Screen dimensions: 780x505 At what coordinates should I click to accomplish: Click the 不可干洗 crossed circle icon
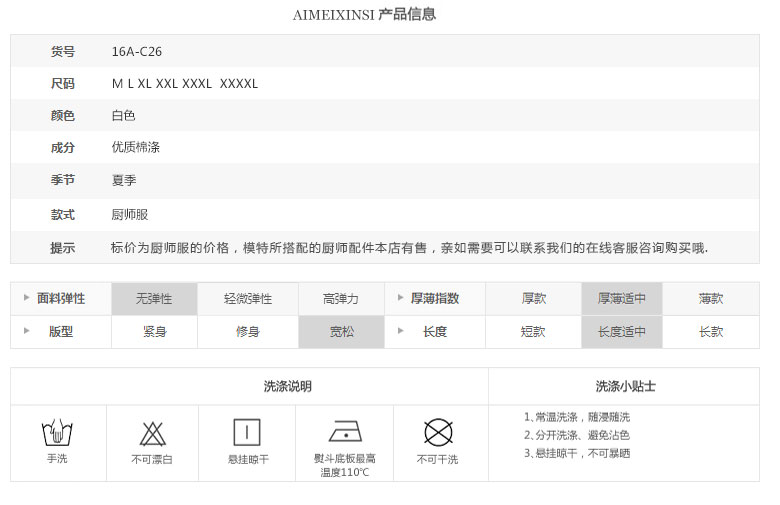pos(438,432)
